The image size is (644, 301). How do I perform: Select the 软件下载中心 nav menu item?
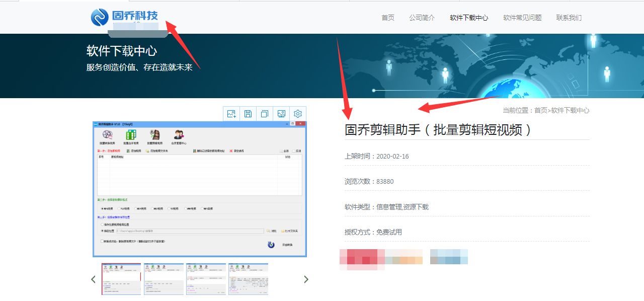(469, 18)
